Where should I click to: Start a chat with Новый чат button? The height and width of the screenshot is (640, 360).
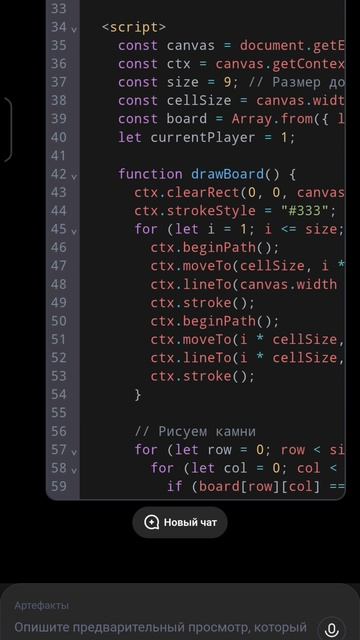[x=180, y=522]
